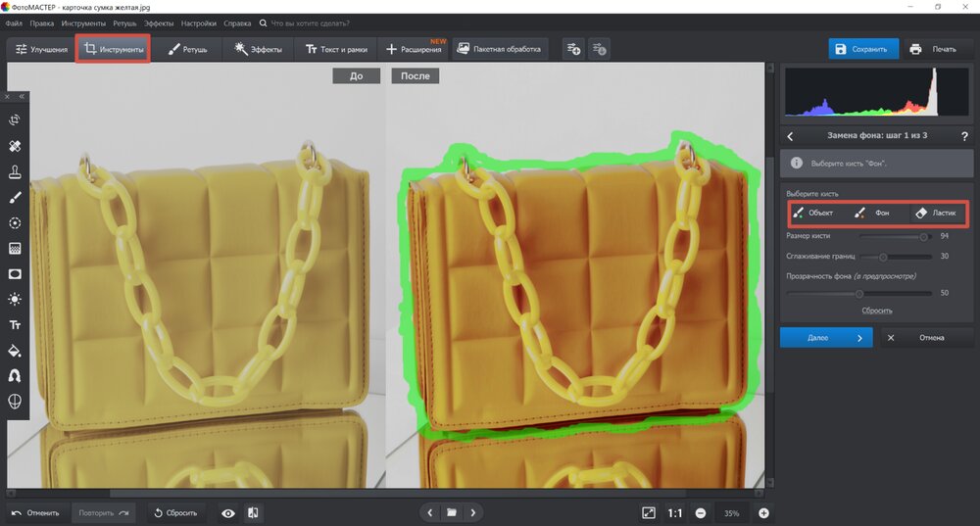The height and width of the screenshot is (526, 980).
Task: Open the 'Эффекты' tab
Action: pyautogui.click(x=258, y=49)
